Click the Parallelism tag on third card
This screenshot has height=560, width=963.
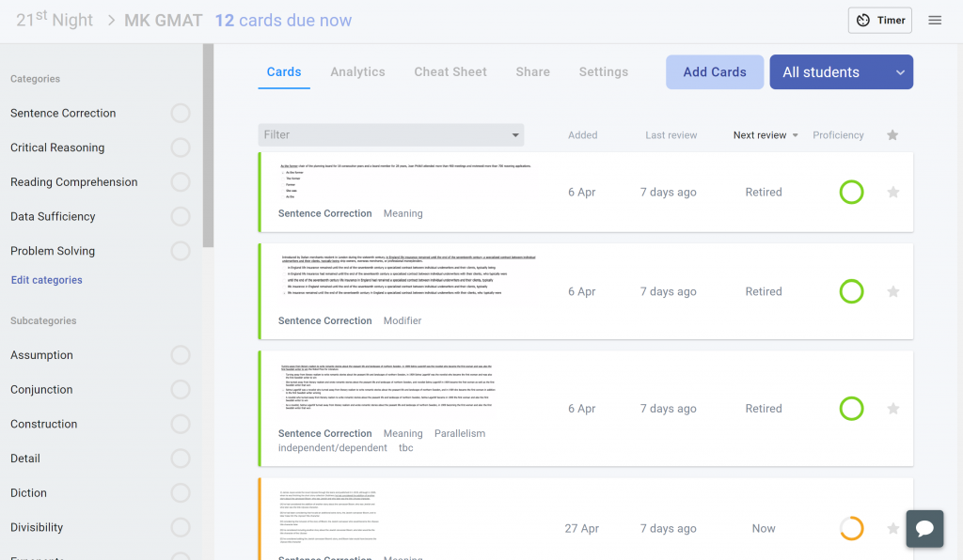tap(459, 433)
